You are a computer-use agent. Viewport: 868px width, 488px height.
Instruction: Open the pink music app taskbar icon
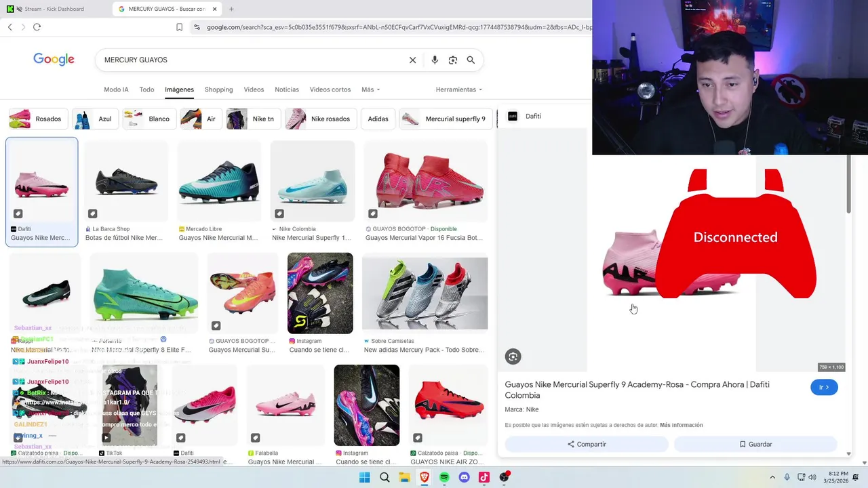pyautogui.click(x=484, y=477)
